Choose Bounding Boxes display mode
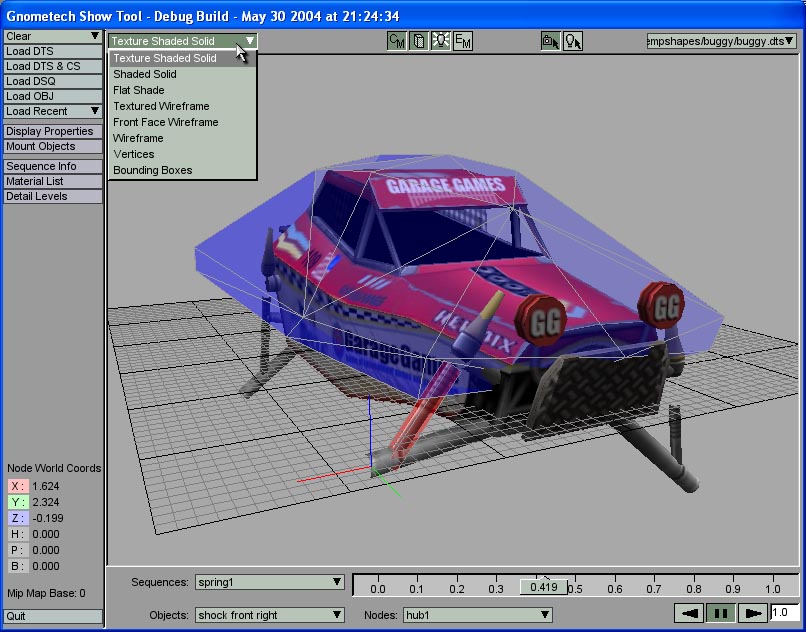This screenshot has height=632, width=806. pyautogui.click(x=182, y=170)
